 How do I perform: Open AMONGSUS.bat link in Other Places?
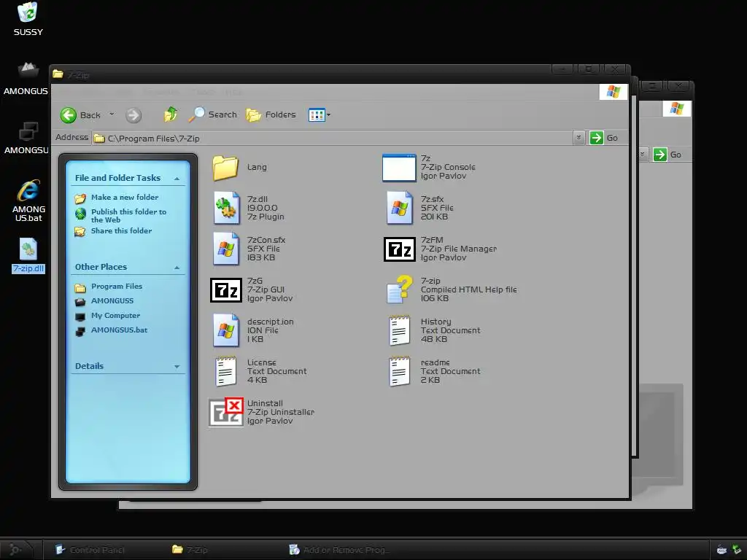120,330
